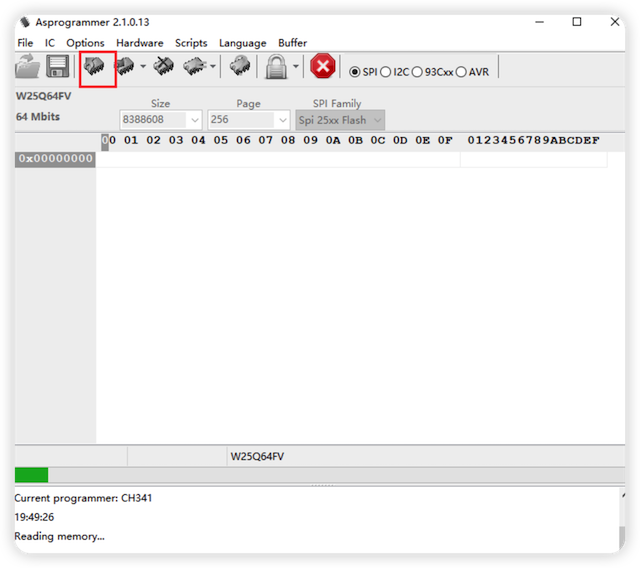640x568 pixels.
Task: Click the 'Current programmer: CH341' log line
Action: point(83,498)
